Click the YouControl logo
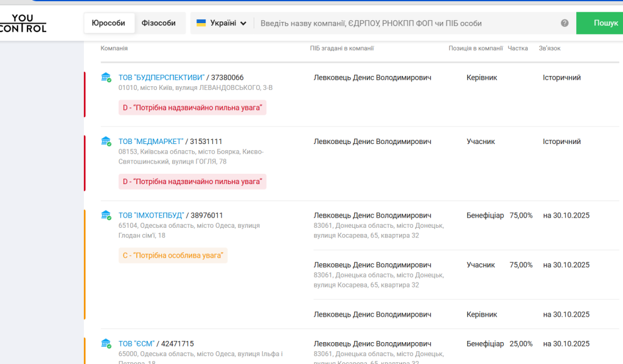The height and width of the screenshot is (364, 623). coord(23,23)
